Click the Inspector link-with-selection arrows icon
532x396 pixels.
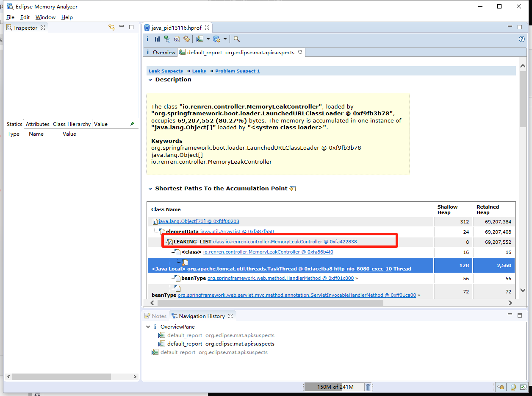coord(112,28)
